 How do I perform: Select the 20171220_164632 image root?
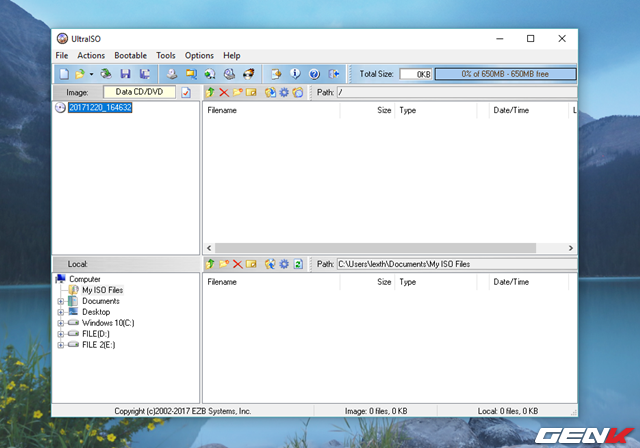point(100,108)
